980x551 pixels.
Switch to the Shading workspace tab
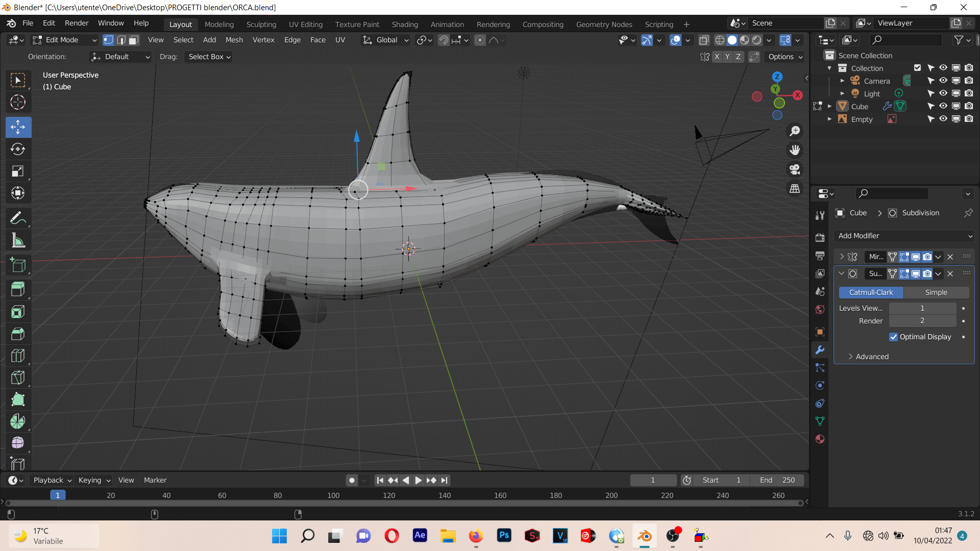tap(405, 24)
